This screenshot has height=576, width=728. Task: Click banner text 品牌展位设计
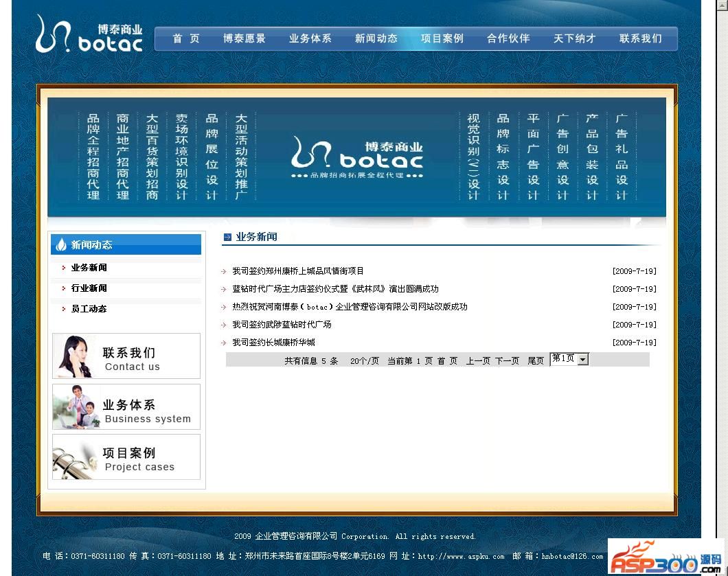(212, 157)
